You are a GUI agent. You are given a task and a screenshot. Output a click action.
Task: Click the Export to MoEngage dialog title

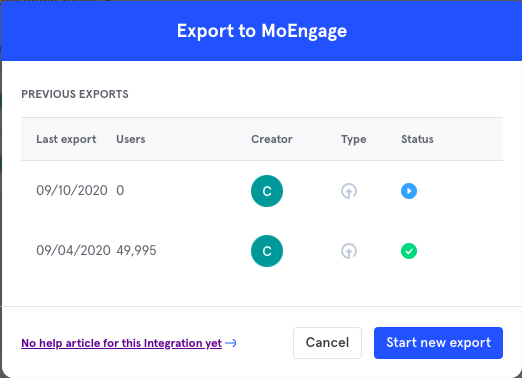click(262, 31)
